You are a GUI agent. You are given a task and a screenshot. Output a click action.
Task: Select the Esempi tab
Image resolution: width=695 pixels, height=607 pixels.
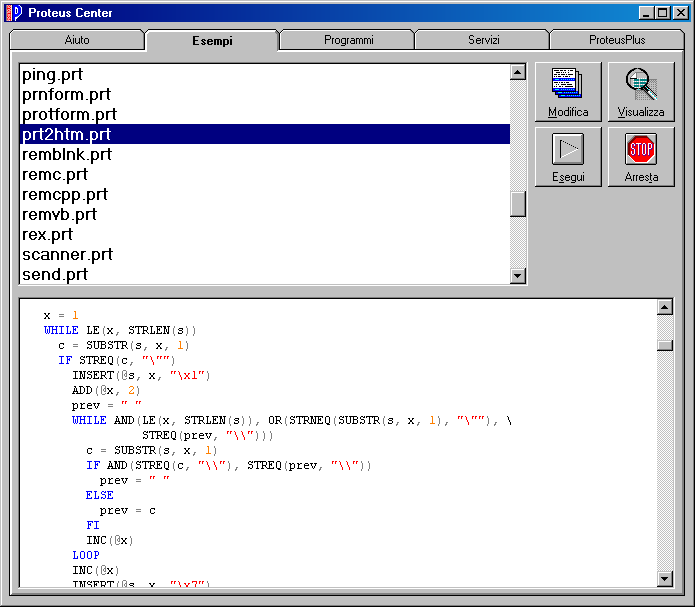tap(212, 40)
